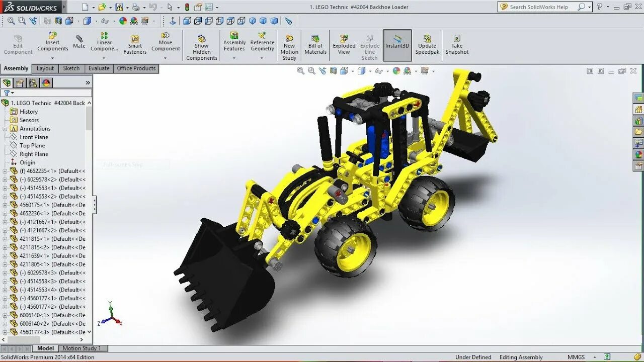
Task: Open the Motion Study 1 tab
Action: tap(82, 348)
